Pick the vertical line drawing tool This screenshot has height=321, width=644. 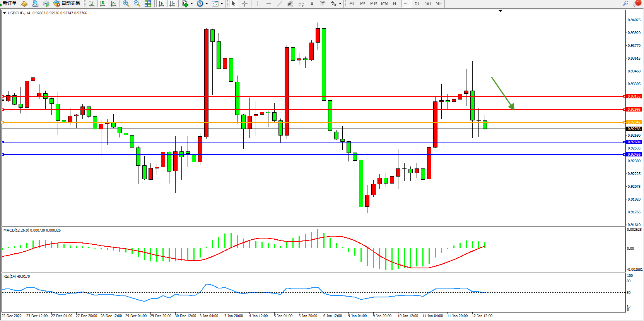(x=258, y=3)
